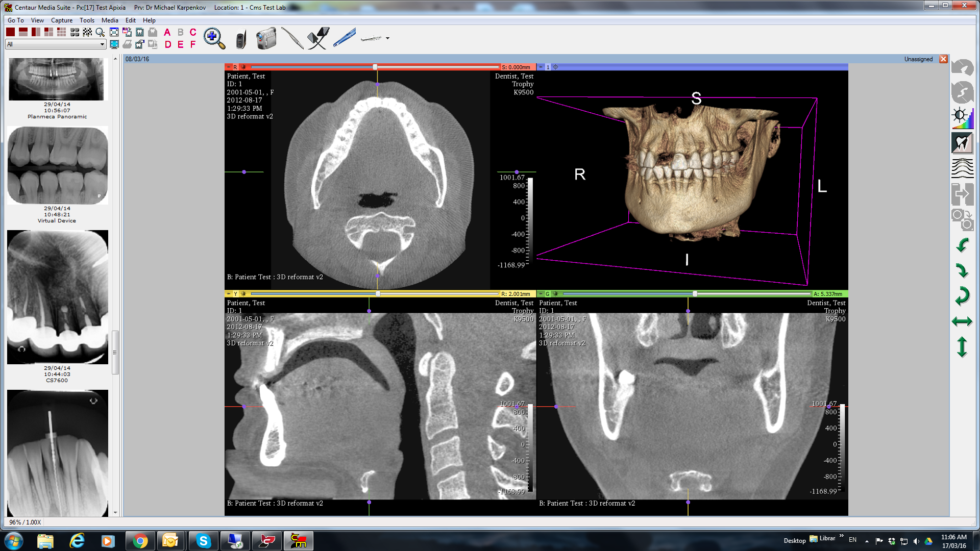Open the All filter dropdown
980x551 pixels.
click(102, 44)
